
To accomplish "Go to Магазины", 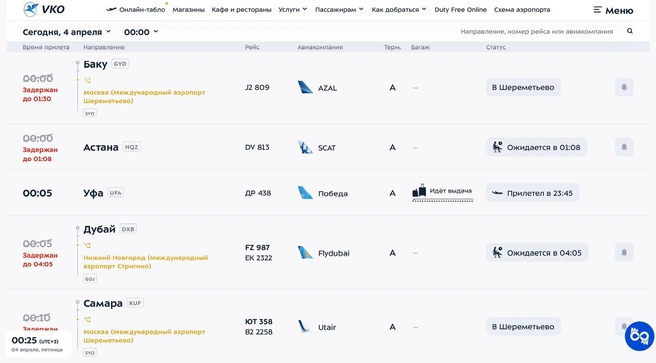I will 189,9.
